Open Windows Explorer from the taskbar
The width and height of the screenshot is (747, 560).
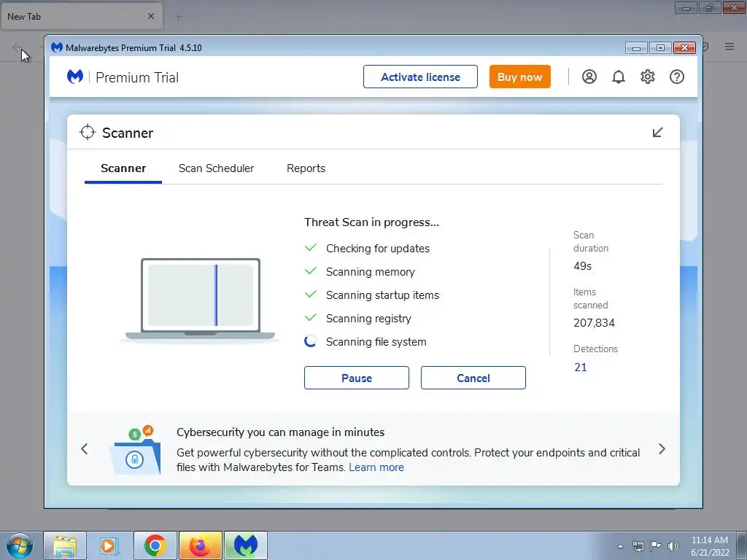coord(65,545)
